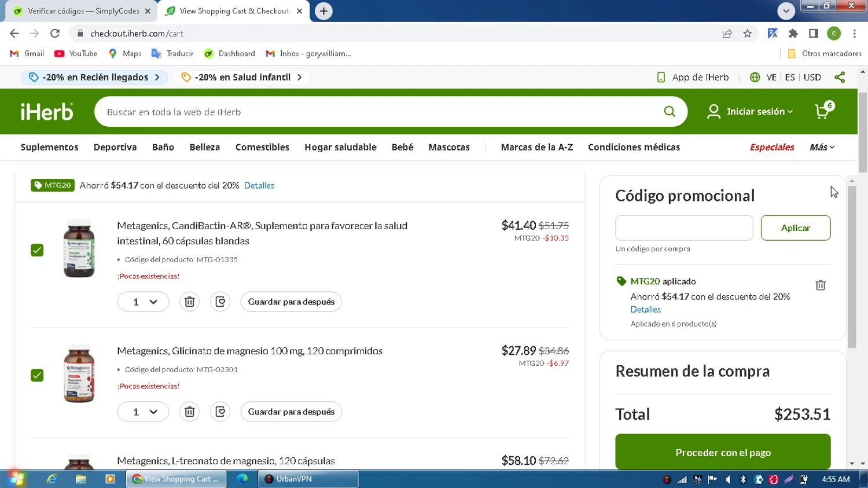Open Condiciones médicas menu
This screenshot has height=488, width=868.
(634, 147)
